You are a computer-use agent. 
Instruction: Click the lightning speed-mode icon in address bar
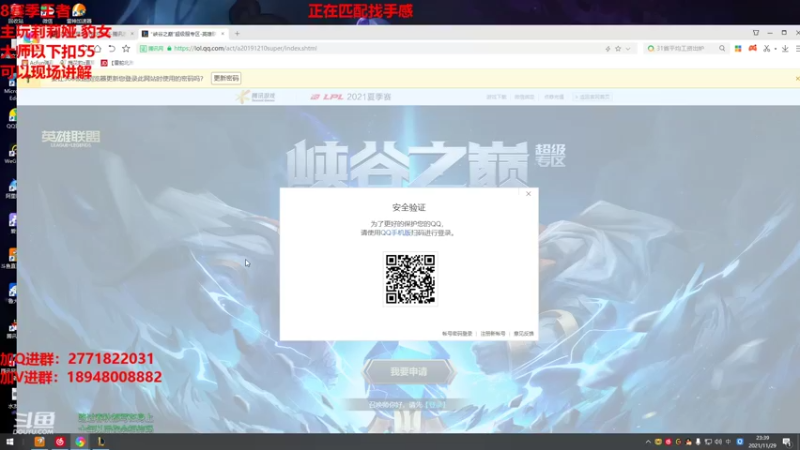tap(608, 49)
